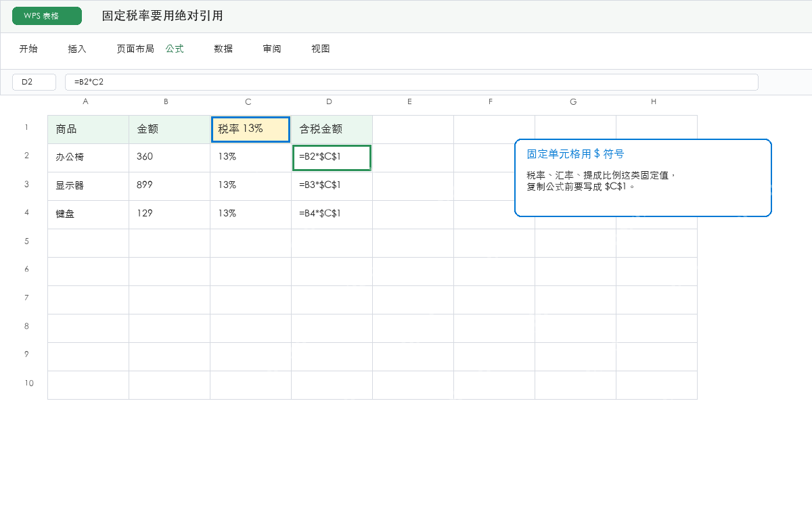Select row 3 header
Image resolution: width=812 pixels, height=514 pixels.
click(x=26, y=184)
